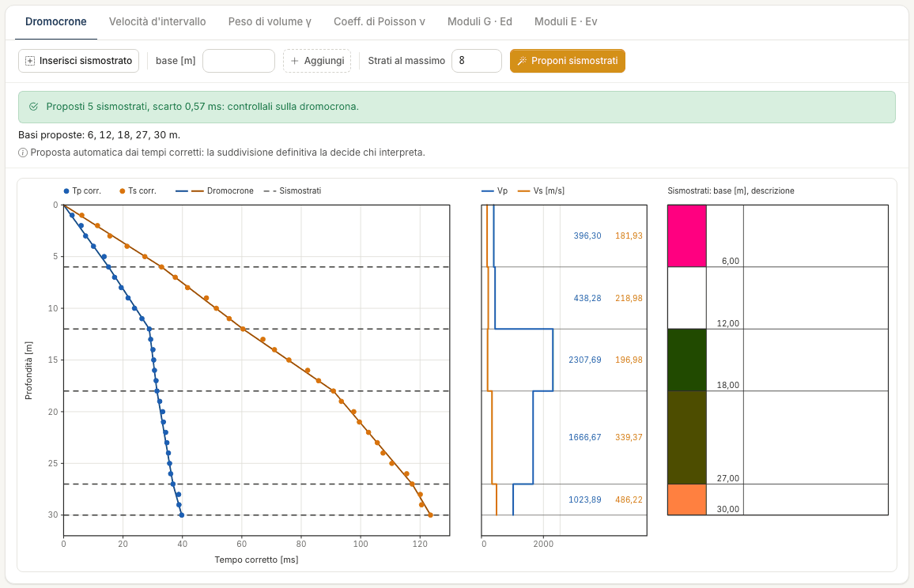
Task: Click the Vs value 196,98
Action: point(629,360)
